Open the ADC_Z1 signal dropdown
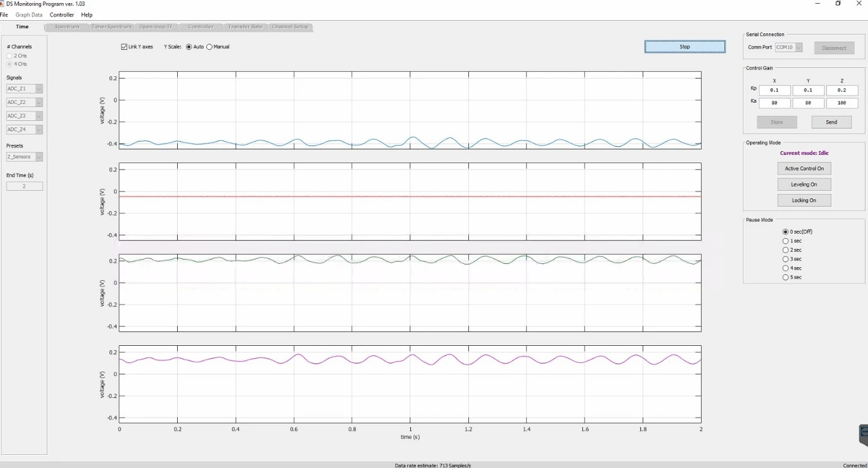 (x=25, y=89)
